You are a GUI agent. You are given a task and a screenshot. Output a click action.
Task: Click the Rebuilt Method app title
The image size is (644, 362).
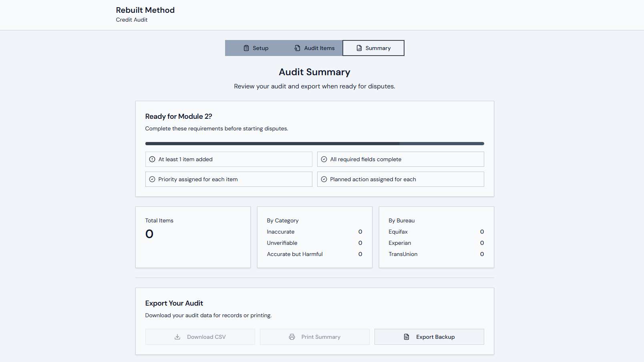(145, 10)
